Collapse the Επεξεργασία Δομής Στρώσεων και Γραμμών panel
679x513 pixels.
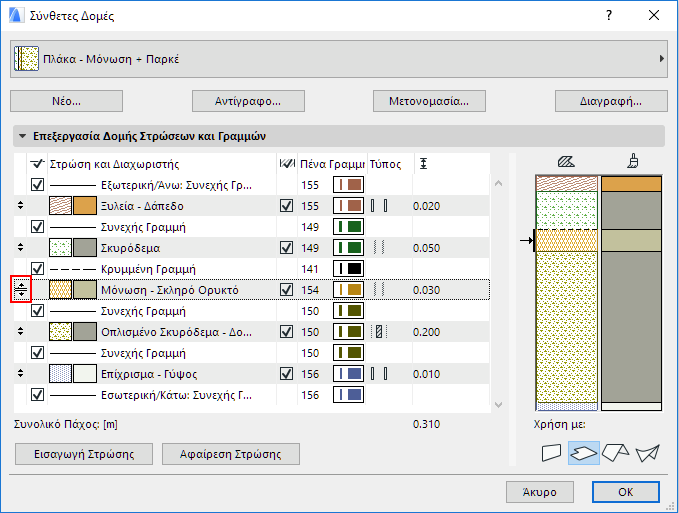coord(22,136)
